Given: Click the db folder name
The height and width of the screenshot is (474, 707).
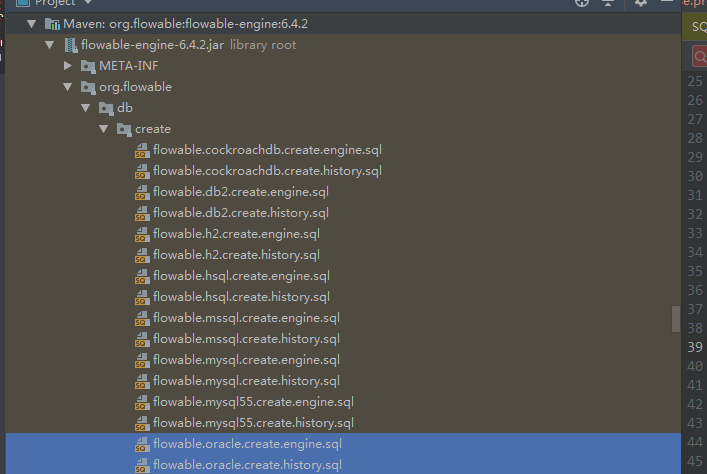Looking at the screenshot, I should pos(125,108).
